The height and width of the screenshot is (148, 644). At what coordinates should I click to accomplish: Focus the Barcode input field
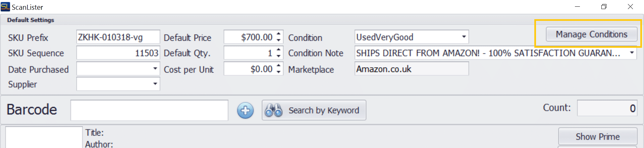coord(149,110)
